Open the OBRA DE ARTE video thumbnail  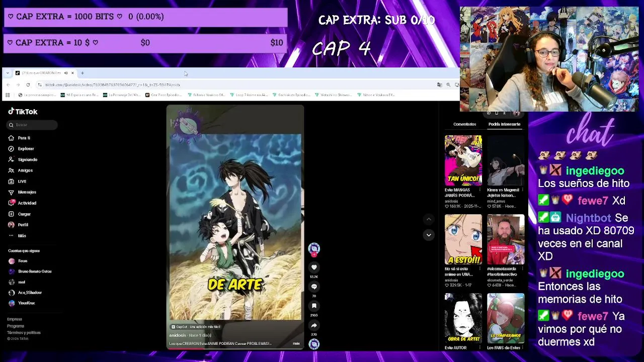tap(463, 318)
